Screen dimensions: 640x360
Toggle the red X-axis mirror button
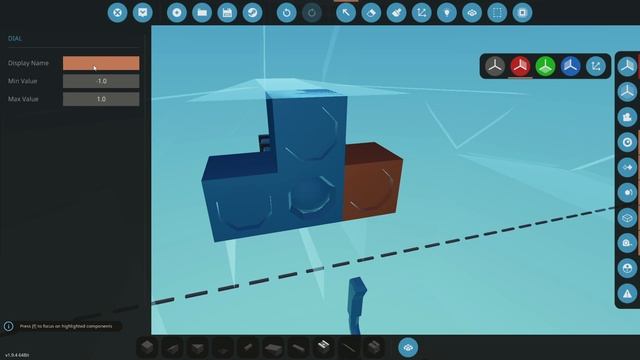520,66
